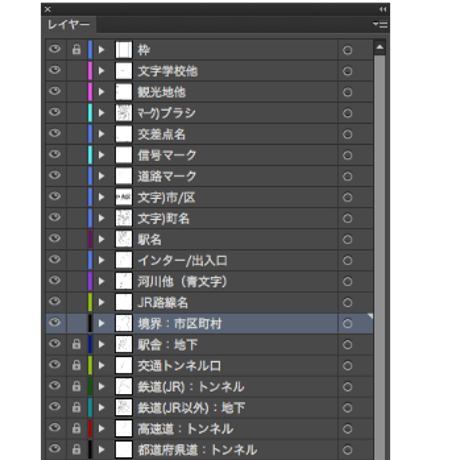Screen dimensions: 460x460
Task: Hide the 信号マーク layer
Action: 55,154
